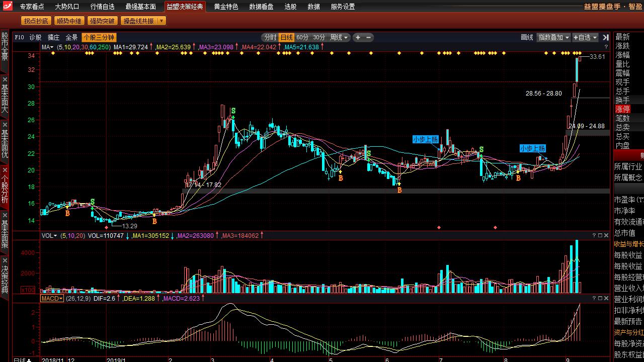Click the zoom in plus button
This screenshot has width=644, height=362.
point(358,37)
